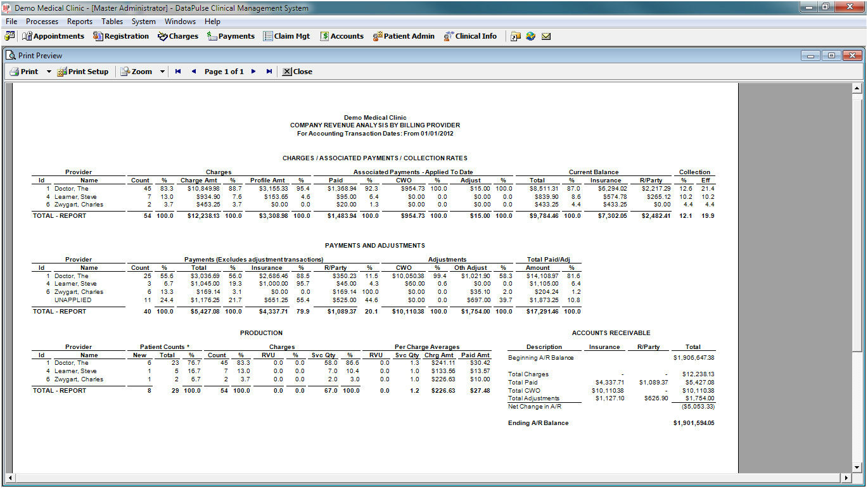868x489 pixels.
Task: Open the Clinical Info module
Action: 470,36
